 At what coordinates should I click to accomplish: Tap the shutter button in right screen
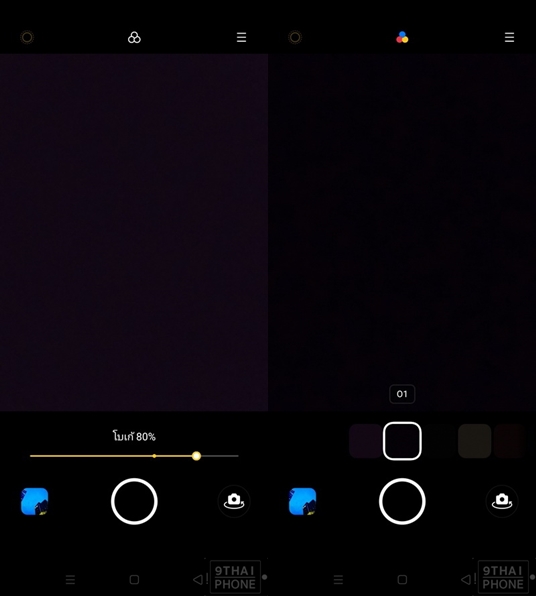click(402, 501)
